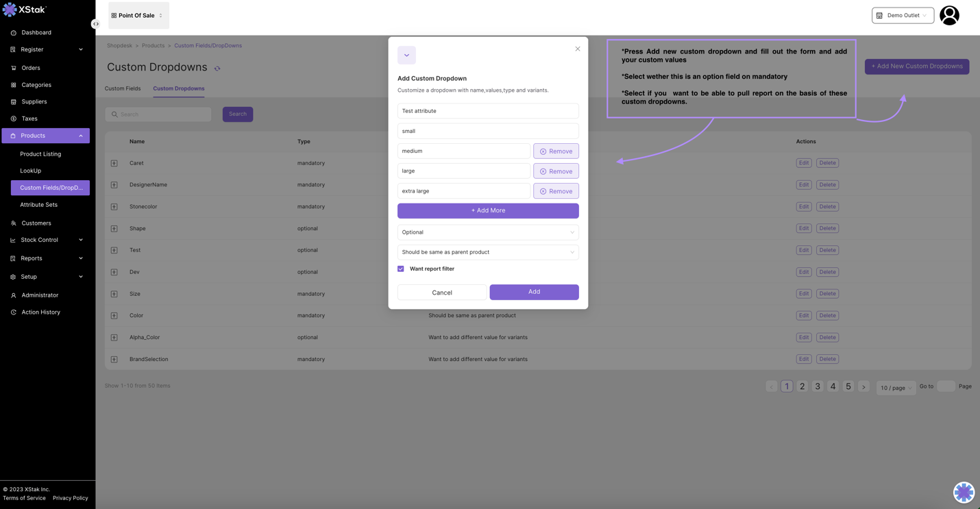The width and height of the screenshot is (980, 509).
Task: Open the user profile avatar
Action: pos(949,15)
